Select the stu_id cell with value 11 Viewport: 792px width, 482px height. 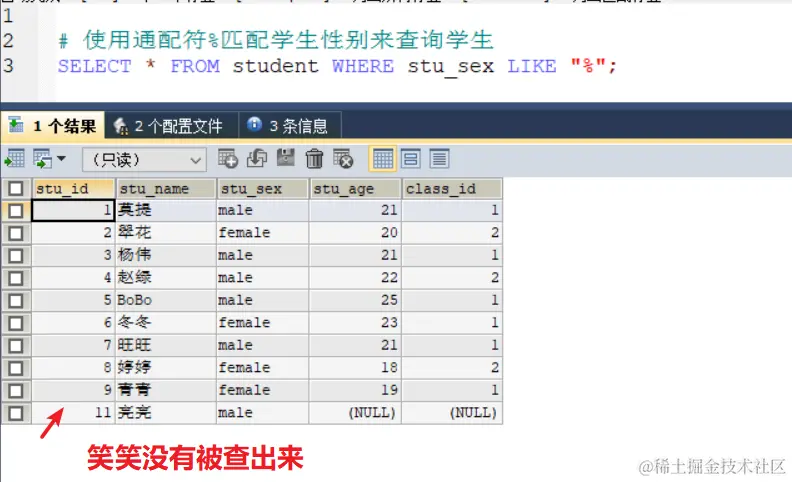[x=74, y=413]
